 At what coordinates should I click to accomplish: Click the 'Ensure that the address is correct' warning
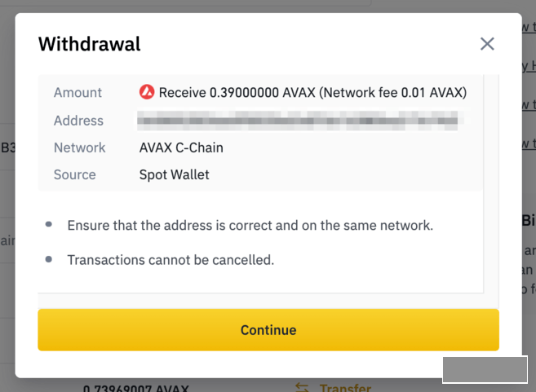pos(250,225)
